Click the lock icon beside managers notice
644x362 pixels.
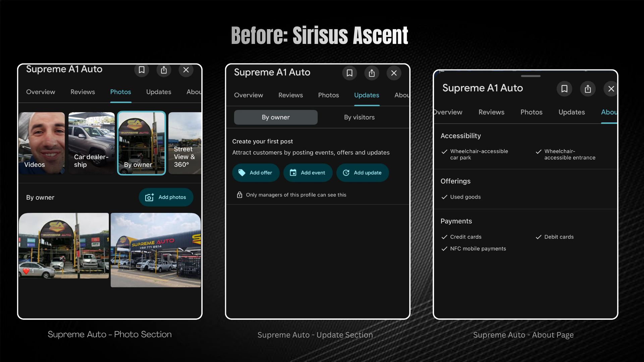[239, 195]
